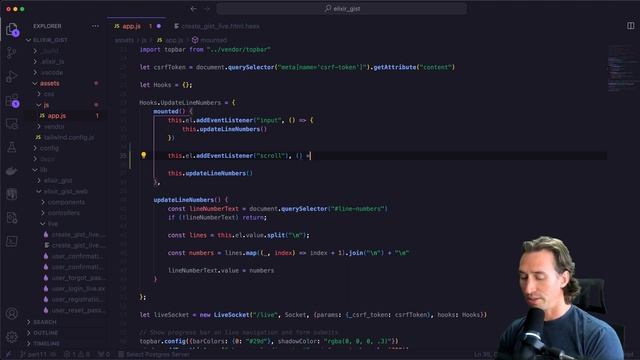Expand the deps folder
This screenshot has width=640, height=360.
[44, 159]
